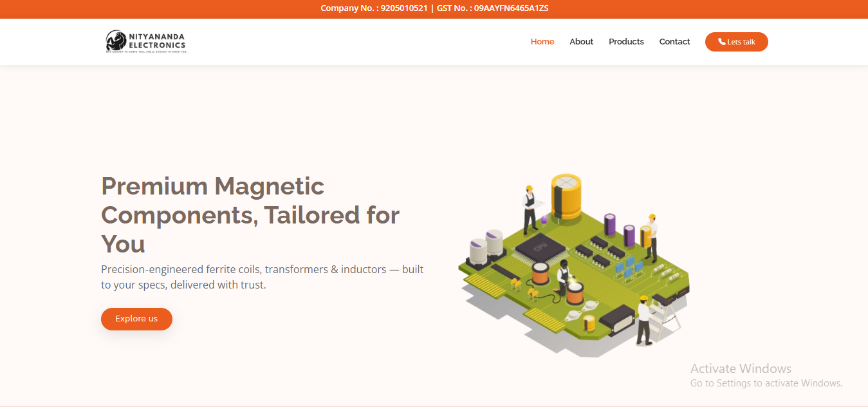
Task: Click the worker standing beside the stepladder
Action: click(643, 321)
